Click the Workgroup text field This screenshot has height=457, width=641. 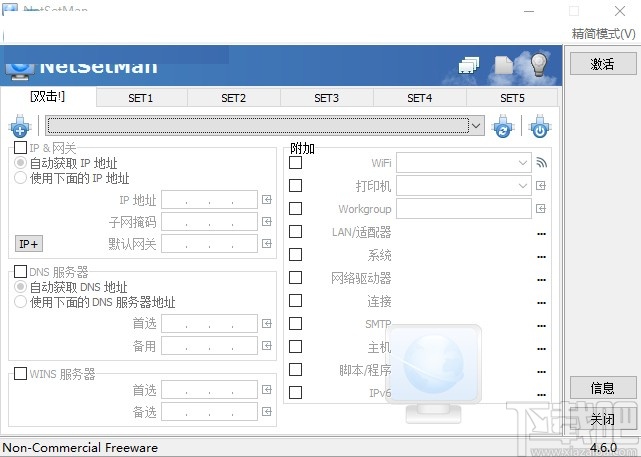pyautogui.click(x=464, y=208)
